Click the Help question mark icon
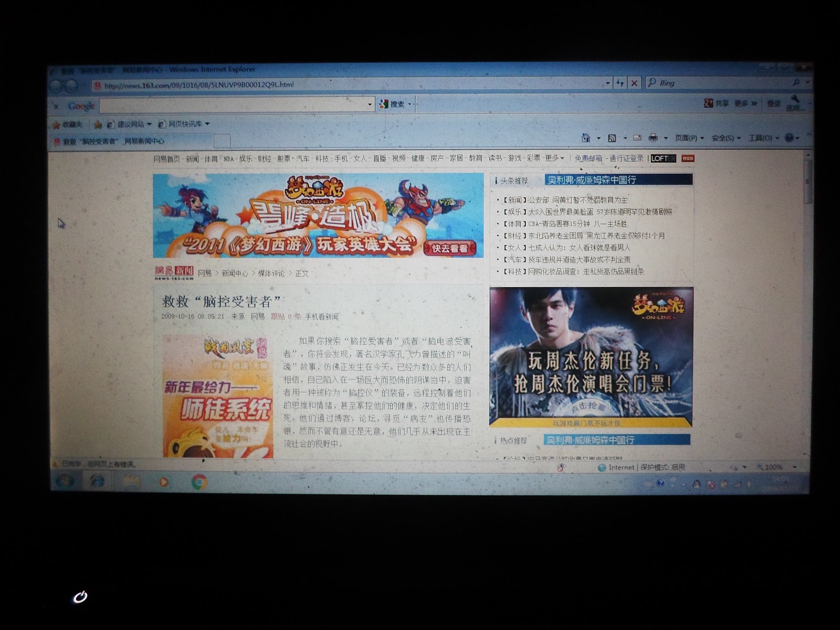Viewport: 840px width, 630px height. pyautogui.click(x=789, y=138)
